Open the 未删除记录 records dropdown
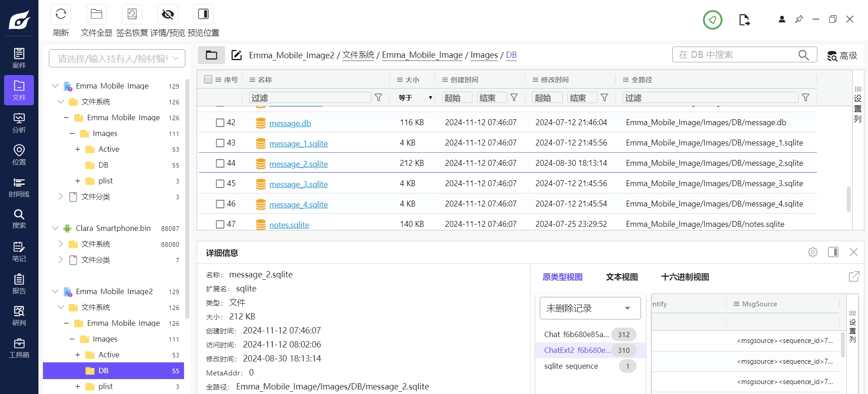 590,308
